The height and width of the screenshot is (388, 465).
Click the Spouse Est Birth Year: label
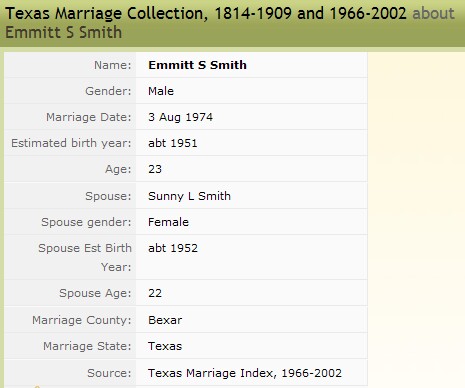(85, 257)
